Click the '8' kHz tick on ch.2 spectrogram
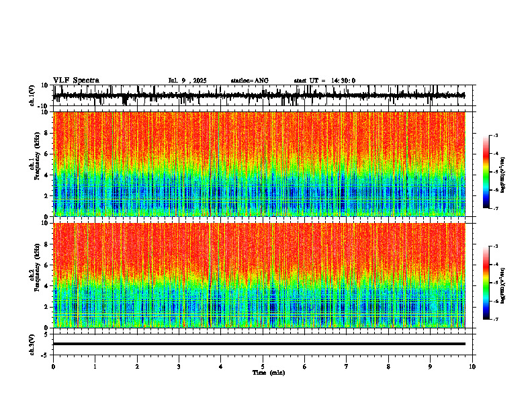Viewport: 532px width, 411px height. tap(46, 244)
